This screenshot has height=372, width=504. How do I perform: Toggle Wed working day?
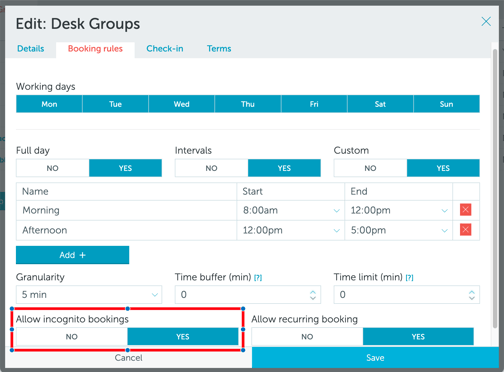pyautogui.click(x=181, y=104)
